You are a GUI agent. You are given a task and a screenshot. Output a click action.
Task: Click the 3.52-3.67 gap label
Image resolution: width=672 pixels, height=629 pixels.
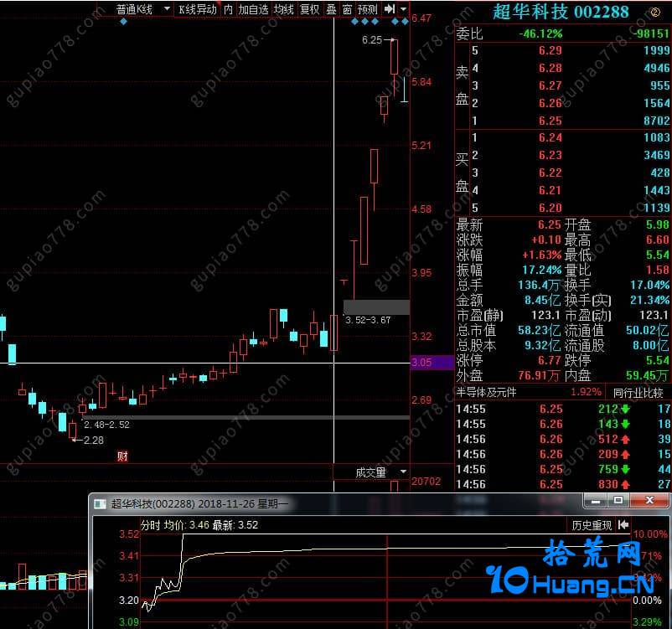(x=368, y=320)
